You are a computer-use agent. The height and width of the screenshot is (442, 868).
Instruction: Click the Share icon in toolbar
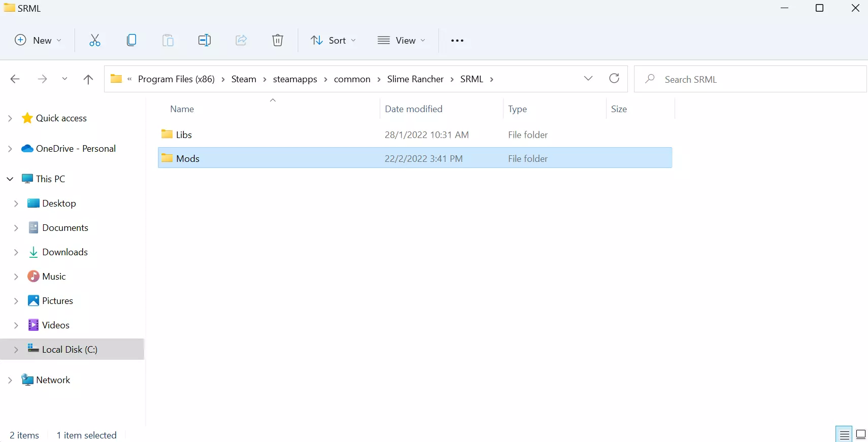tap(241, 40)
